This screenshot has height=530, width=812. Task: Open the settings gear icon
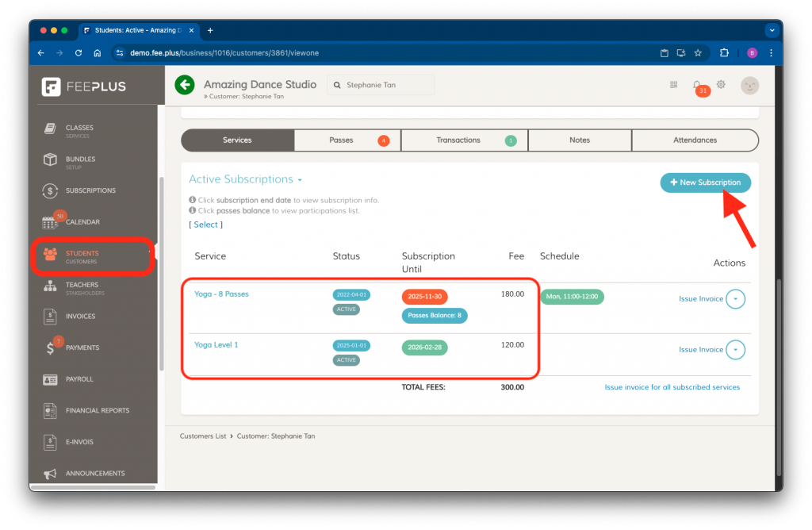(721, 84)
